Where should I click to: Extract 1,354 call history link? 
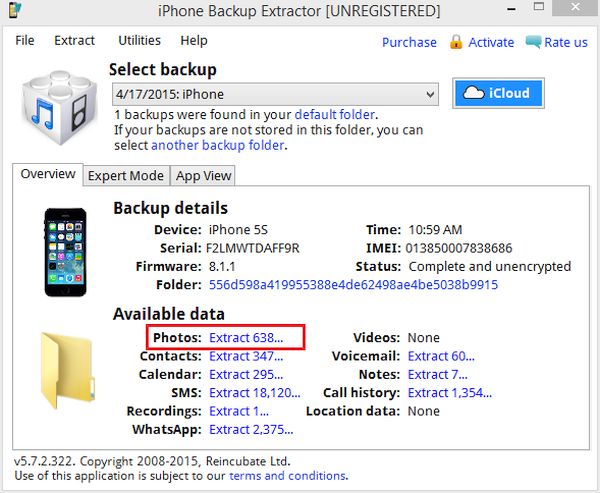pyautogui.click(x=450, y=393)
